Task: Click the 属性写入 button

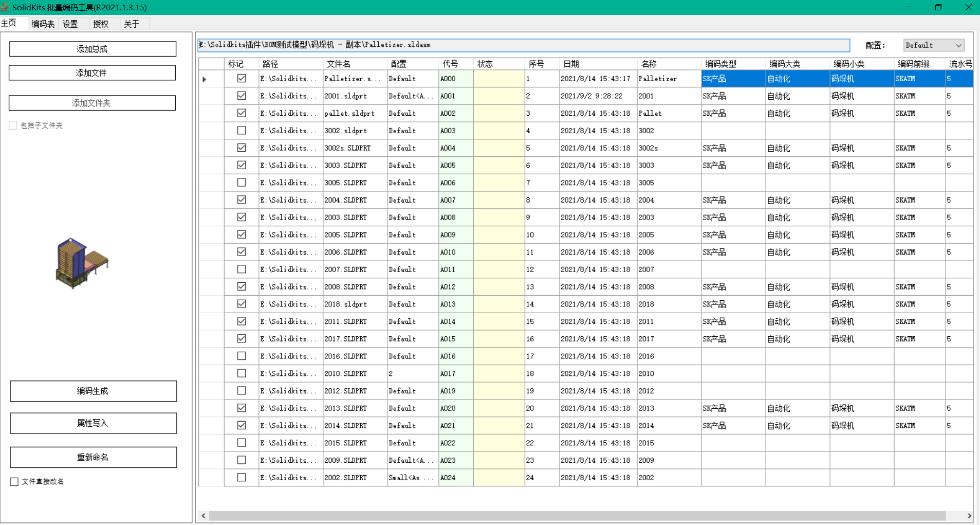Action: 93,423
